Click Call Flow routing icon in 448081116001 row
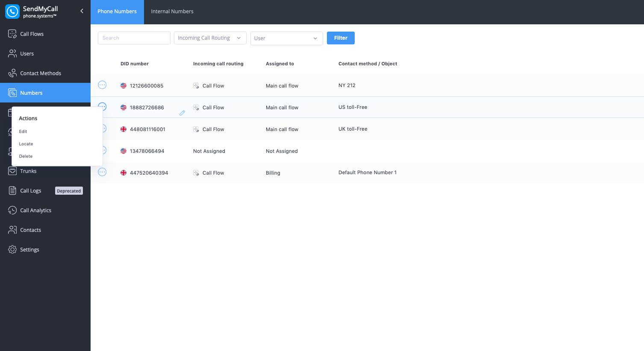This screenshot has height=351, width=644. pyautogui.click(x=196, y=129)
